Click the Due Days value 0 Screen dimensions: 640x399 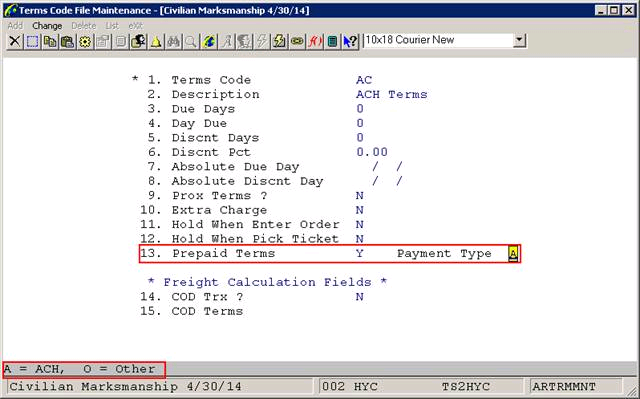pyautogui.click(x=360, y=109)
